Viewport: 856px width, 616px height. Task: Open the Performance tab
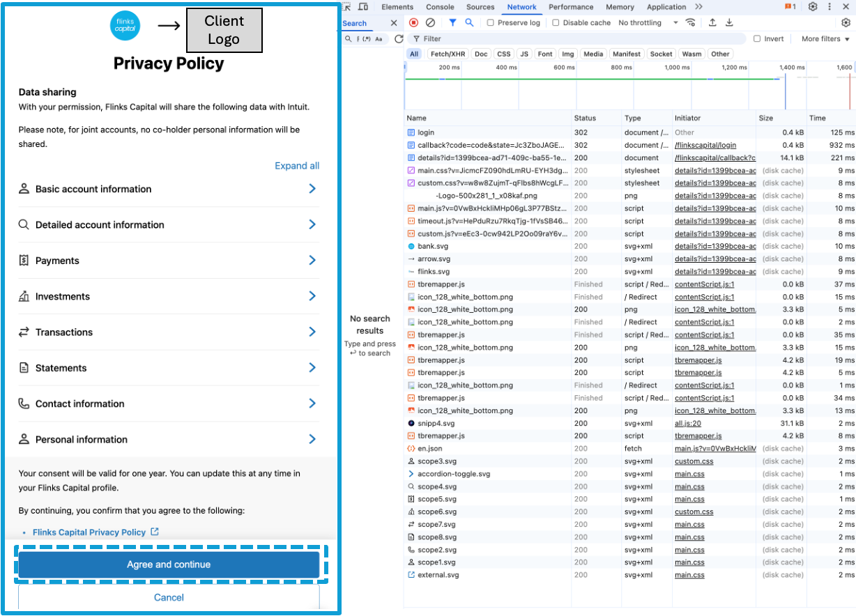click(571, 7)
